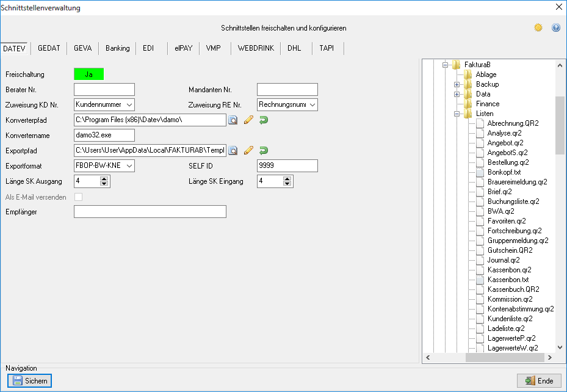Switch to the EDI tab
This screenshot has width=567, height=392.
point(148,48)
